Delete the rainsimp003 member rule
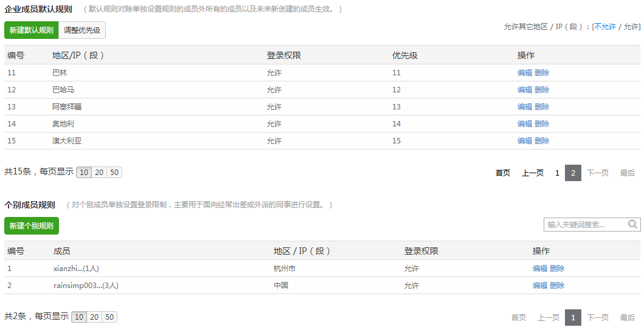This screenshot has height=330, width=644. click(x=557, y=286)
